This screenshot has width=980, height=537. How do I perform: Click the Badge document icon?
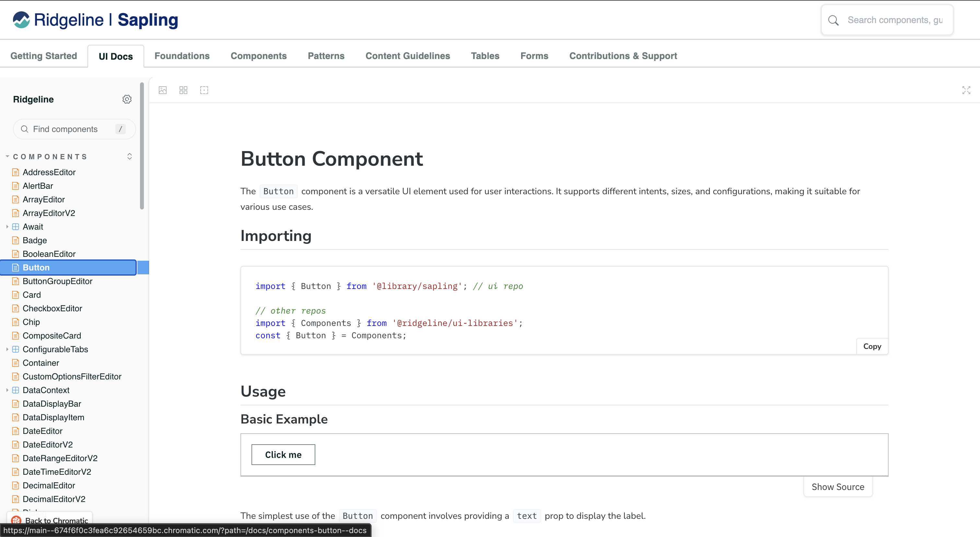tap(16, 241)
